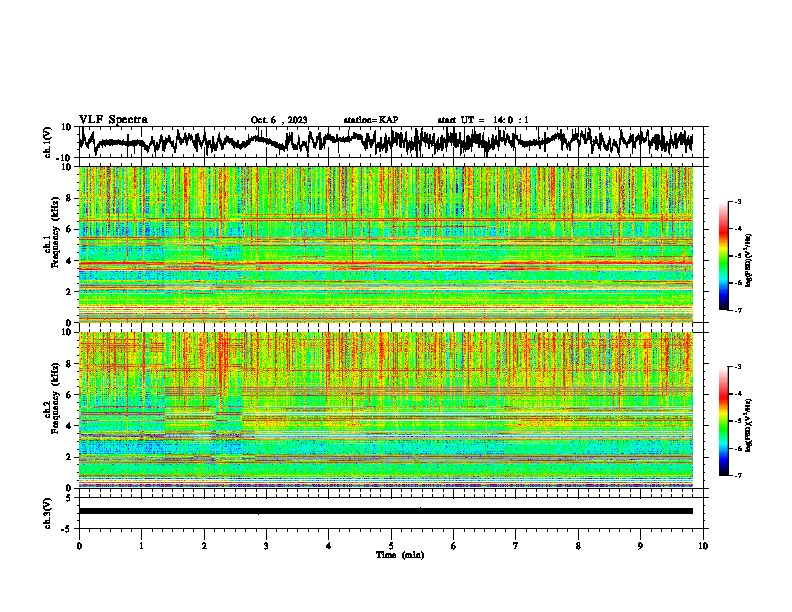This screenshot has height=612, width=792.
Task: Click the lower color scale bar beside ch.2
Action: point(724,421)
